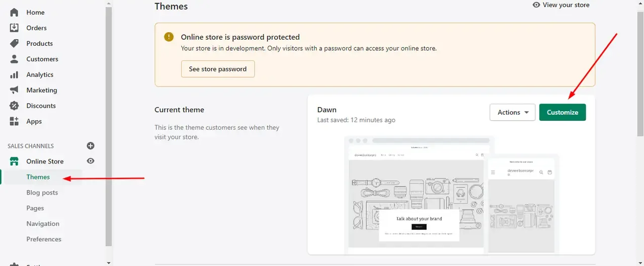644x266 pixels.
Task: Click See store password button
Action: (218, 69)
